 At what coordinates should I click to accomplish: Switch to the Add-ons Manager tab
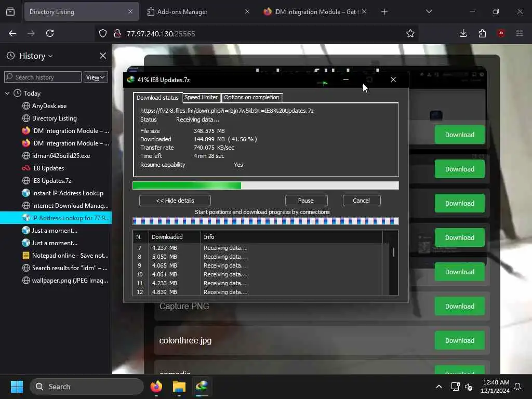pos(198,12)
